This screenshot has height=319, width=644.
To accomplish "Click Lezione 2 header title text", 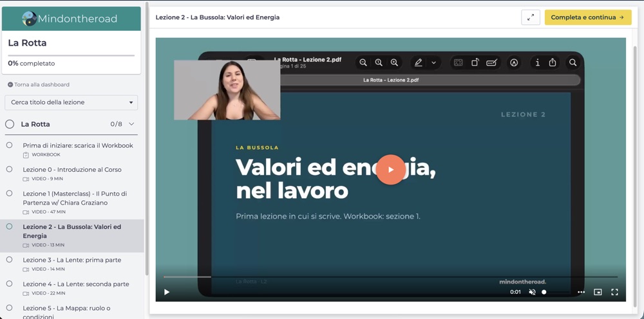I will [218, 17].
